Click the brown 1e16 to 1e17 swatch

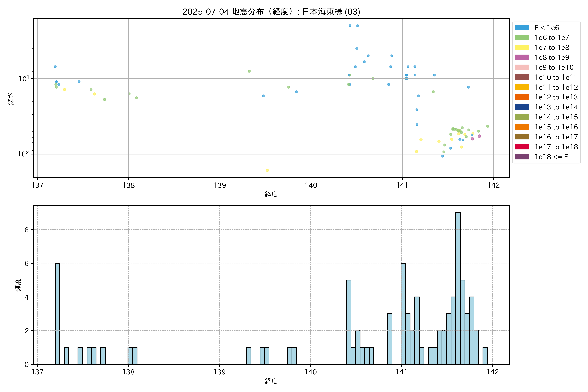tap(522, 137)
